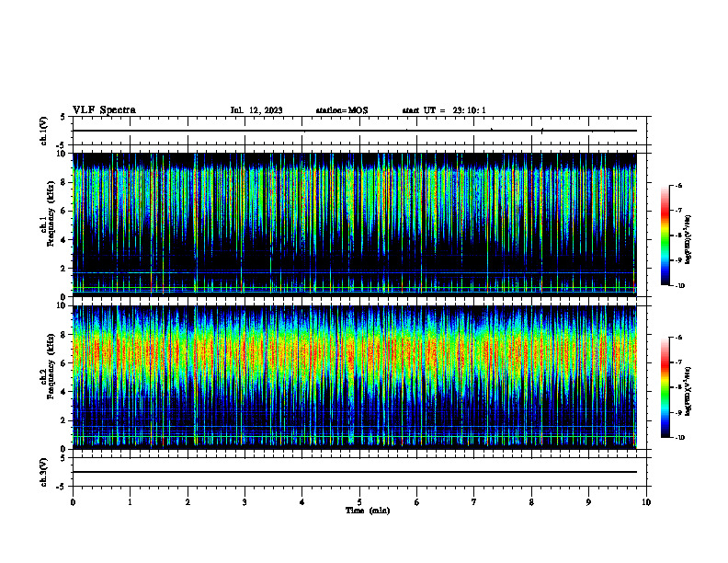728x563 pixels.
Task: Click the time axis tick label "1"
Action: click(130, 502)
